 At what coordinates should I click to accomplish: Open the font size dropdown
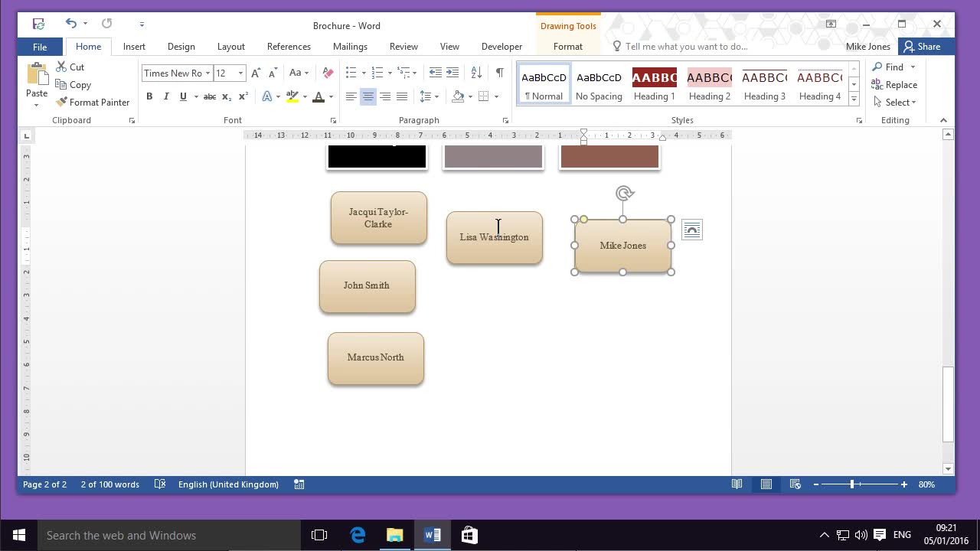[240, 73]
